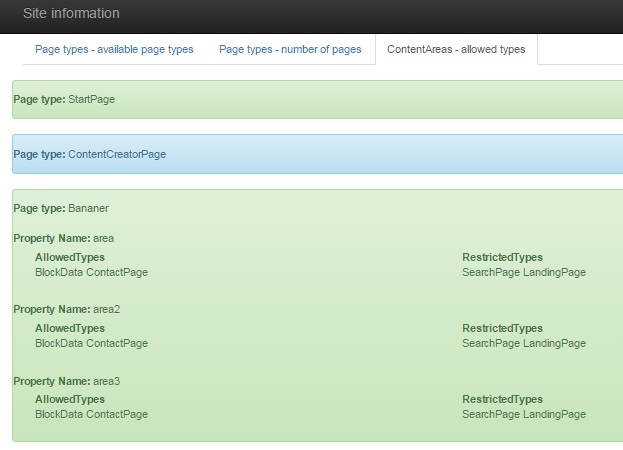Switch to Page types - number of pages tab

[x=290, y=49]
